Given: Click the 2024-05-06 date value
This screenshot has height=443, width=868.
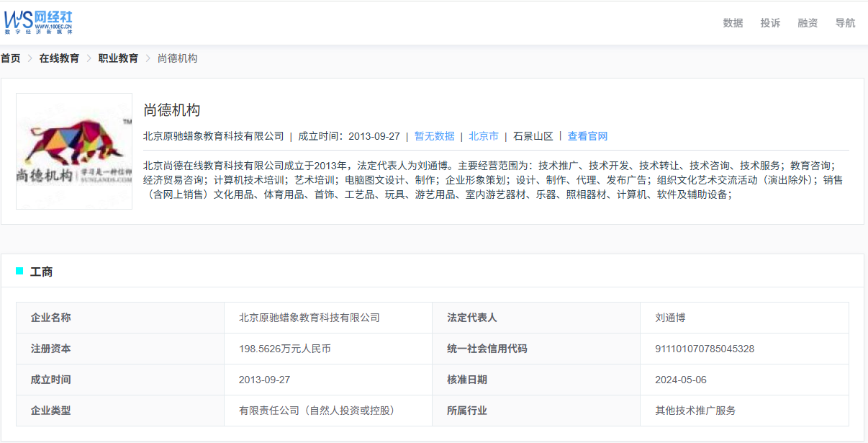Looking at the screenshot, I should (x=681, y=380).
